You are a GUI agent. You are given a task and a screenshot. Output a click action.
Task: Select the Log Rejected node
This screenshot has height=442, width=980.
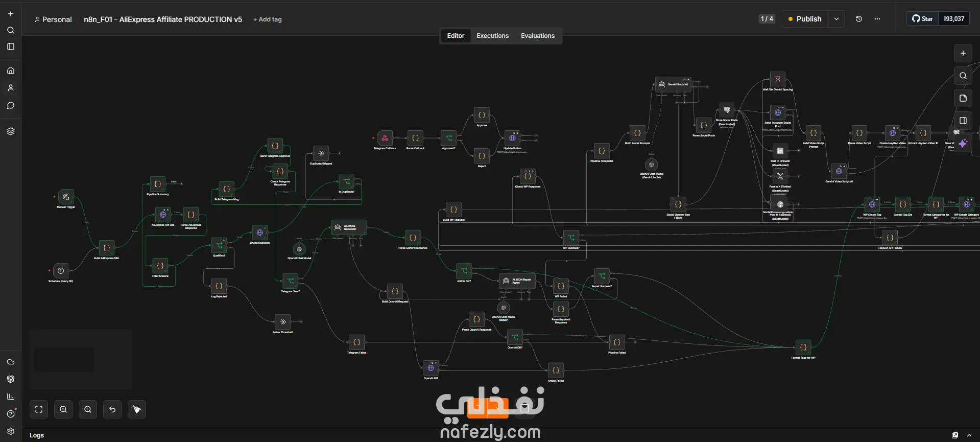[219, 286]
